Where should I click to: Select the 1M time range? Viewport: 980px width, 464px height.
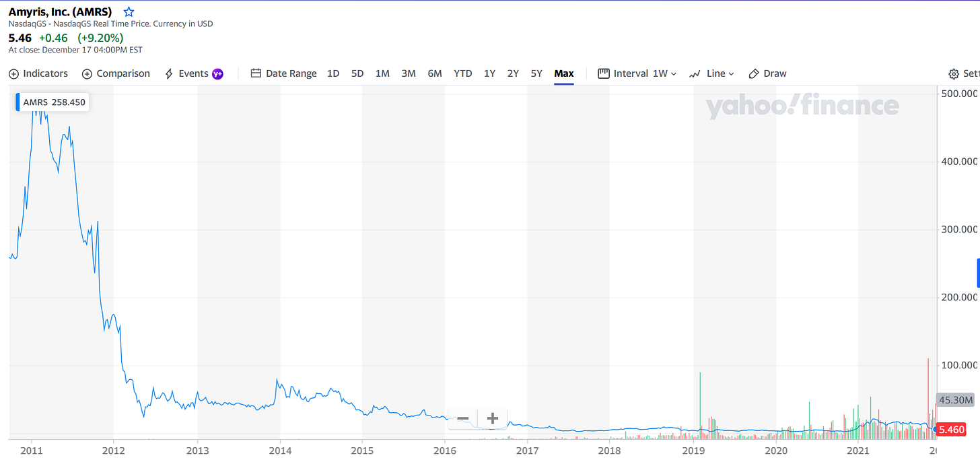coord(382,73)
